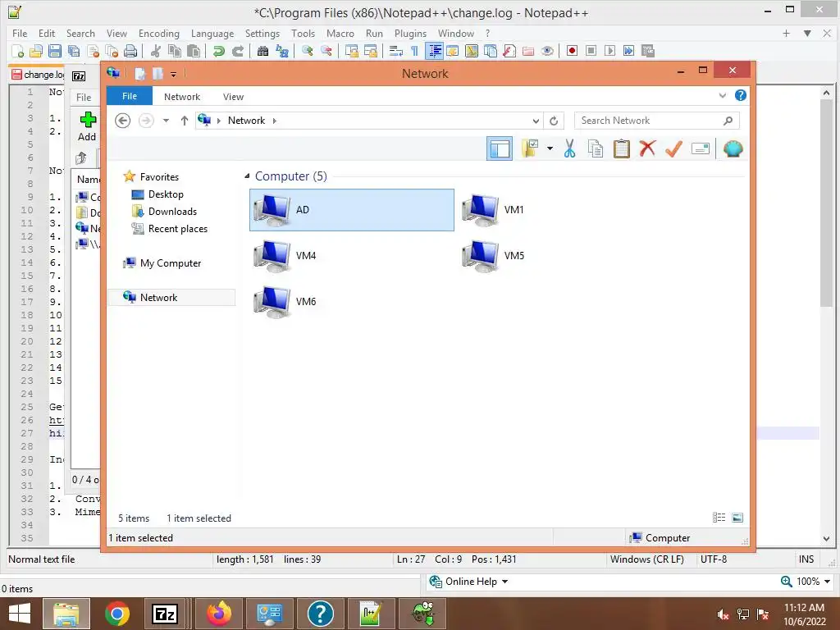840x630 pixels.
Task: Click the Search Network field
Action: (x=657, y=121)
